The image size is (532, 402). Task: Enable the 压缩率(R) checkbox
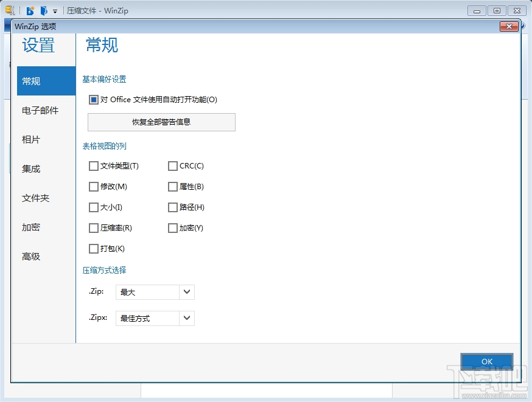(94, 227)
